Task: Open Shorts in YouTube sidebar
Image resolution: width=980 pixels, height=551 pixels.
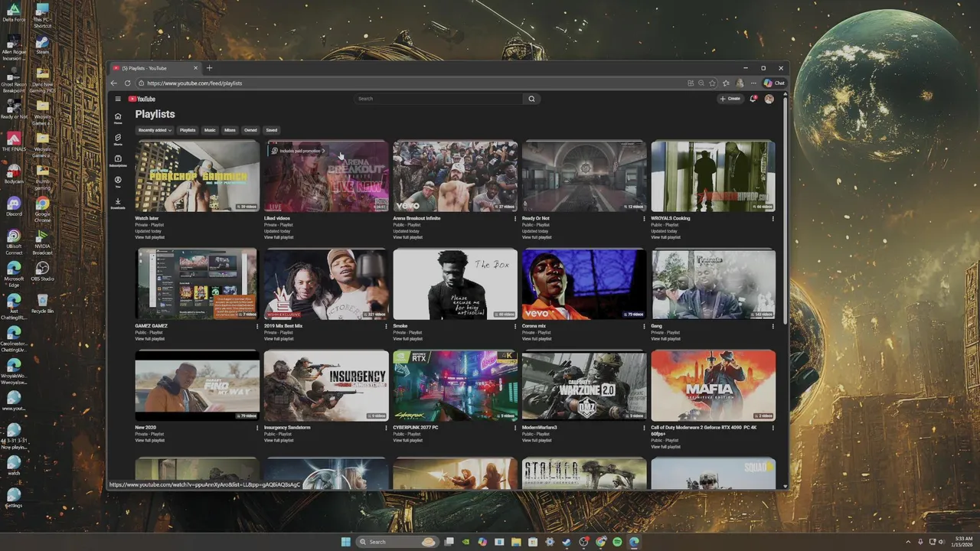Action: coord(118,140)
